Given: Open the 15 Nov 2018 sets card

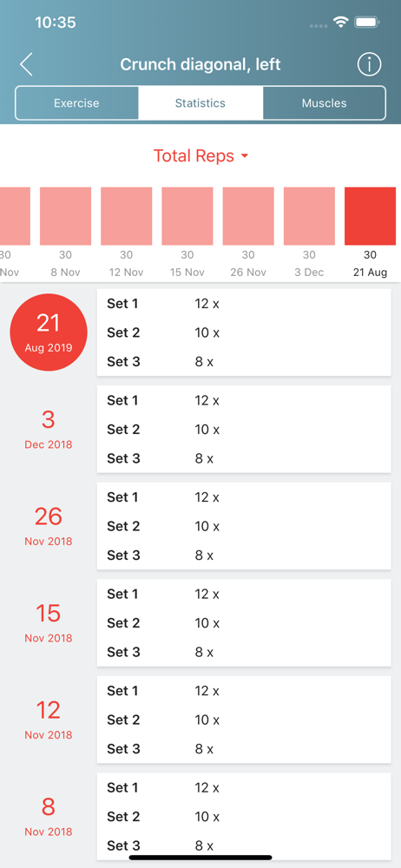Looking at the screenshot, I should (x=244, y=622).
